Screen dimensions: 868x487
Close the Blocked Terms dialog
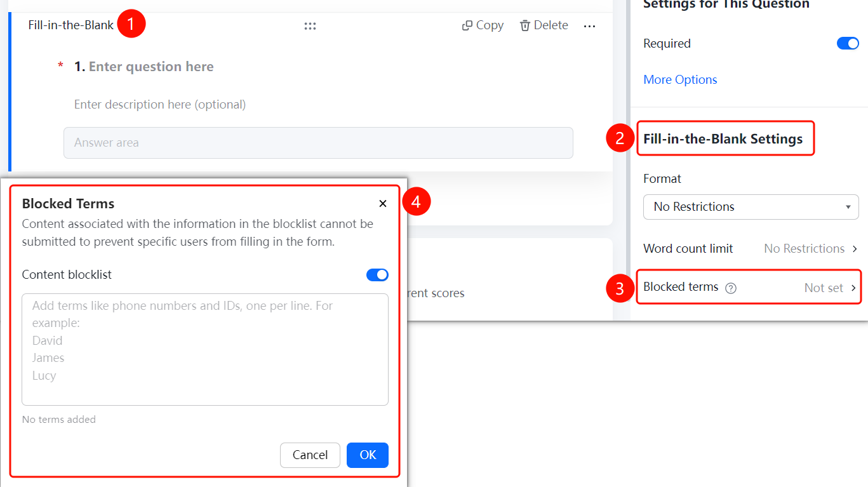pos(383,204)
